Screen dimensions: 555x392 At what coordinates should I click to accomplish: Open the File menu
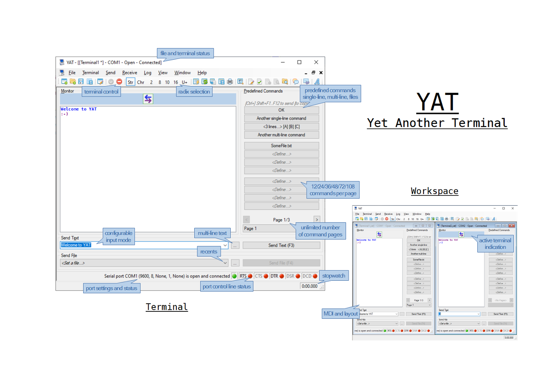[x=72, y=73]
